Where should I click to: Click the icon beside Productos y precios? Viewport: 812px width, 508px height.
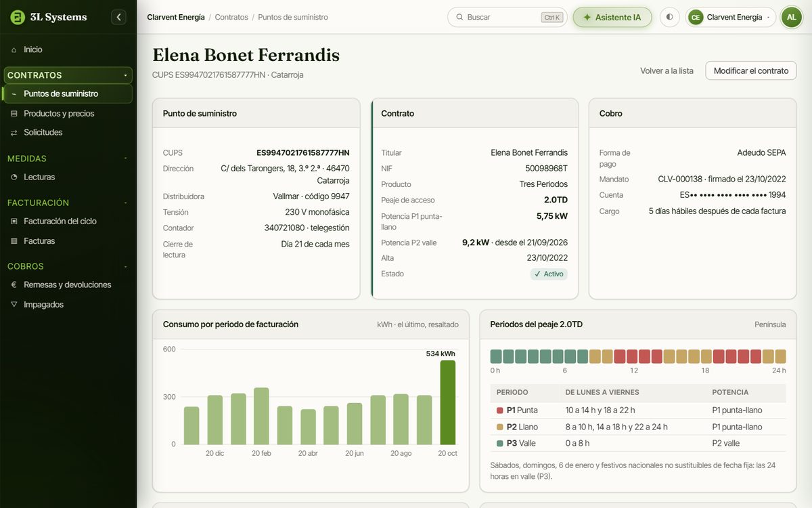click(x=14, y=114)
